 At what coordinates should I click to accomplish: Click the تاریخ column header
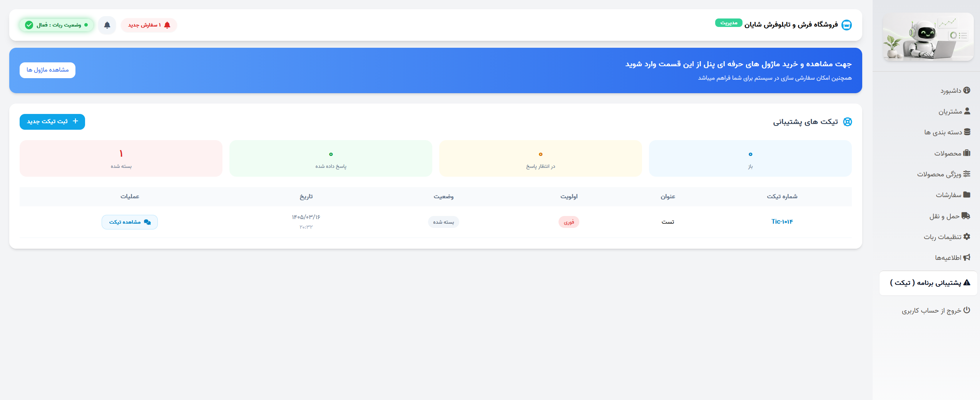306,197
